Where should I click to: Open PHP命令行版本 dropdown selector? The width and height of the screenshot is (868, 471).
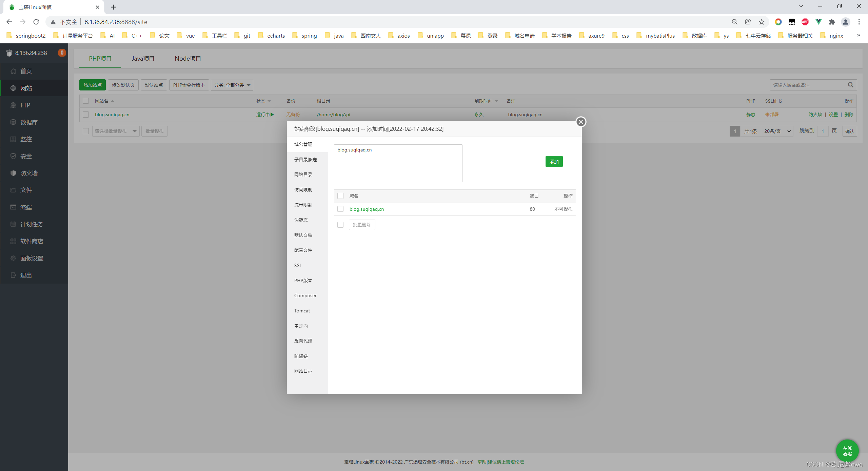pyautogui.click(x=189, y=85)
